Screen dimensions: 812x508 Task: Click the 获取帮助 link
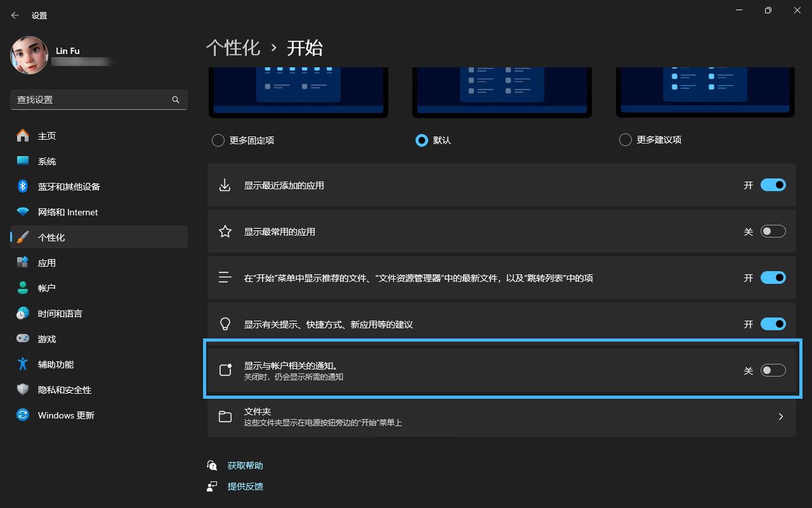pyautogui.click(x=245, y=465)
